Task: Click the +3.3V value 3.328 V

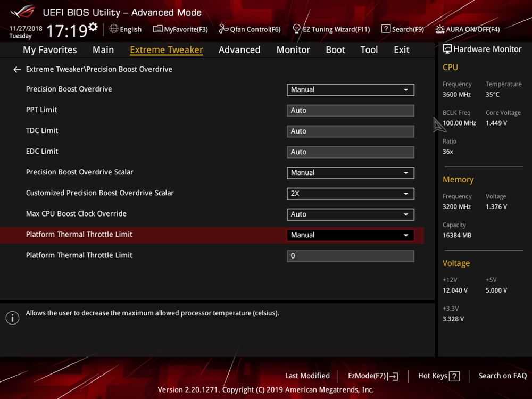Action: pyautogui.click(x=453, y=319)
